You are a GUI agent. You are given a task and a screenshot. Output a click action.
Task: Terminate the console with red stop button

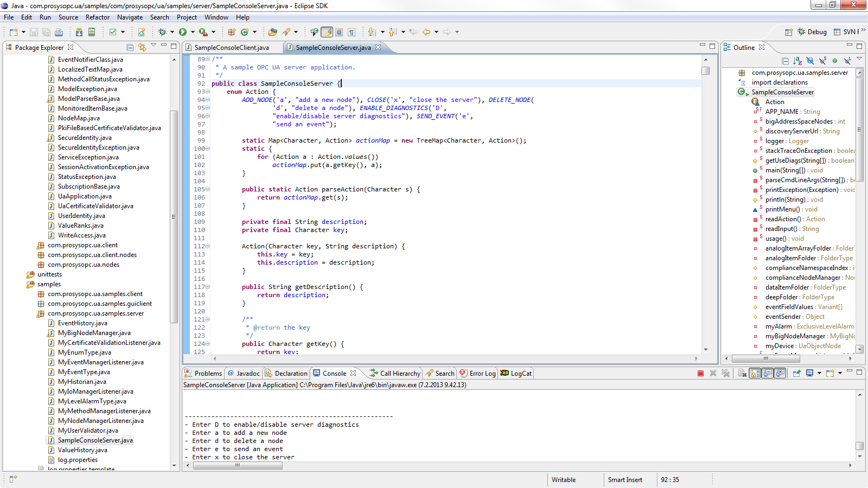tap(700, 373)
